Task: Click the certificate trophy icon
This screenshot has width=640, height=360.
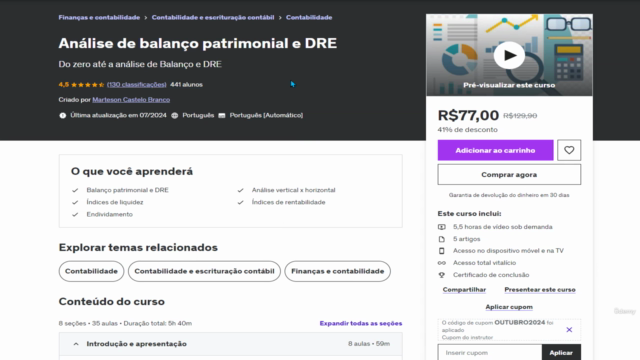Action: click(x=442, y=275)
